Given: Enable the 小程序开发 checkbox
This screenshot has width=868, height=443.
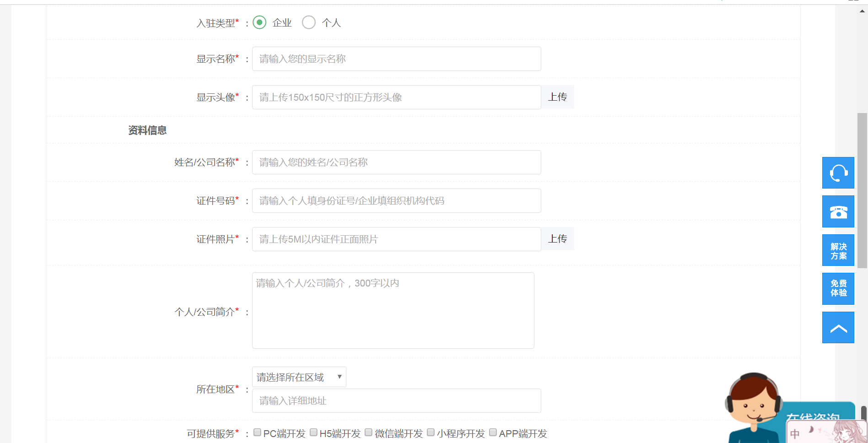Looking at the screenshot, I should [431, 432].
